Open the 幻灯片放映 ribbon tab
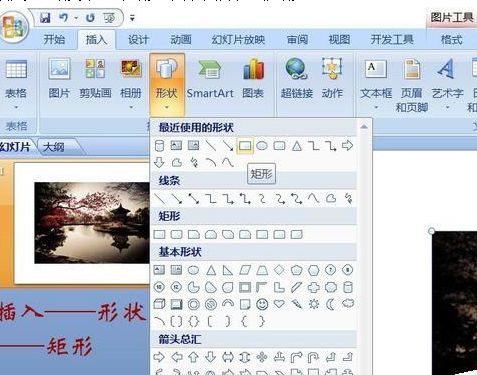 pos(238,40)
